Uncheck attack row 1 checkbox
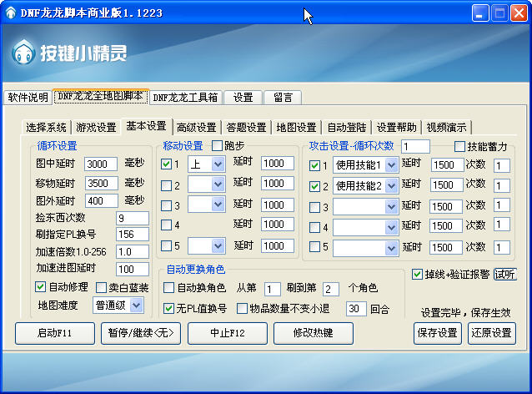 point(314,165)
